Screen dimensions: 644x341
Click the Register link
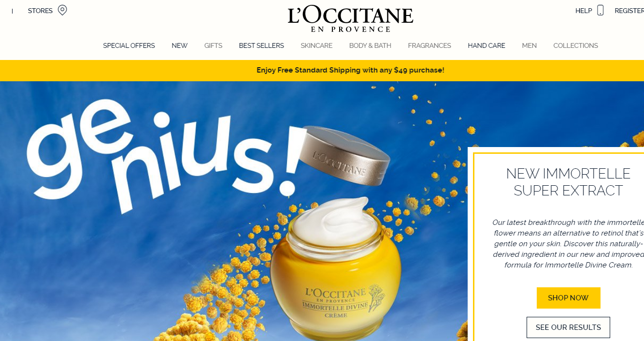(x=629, y=11)
